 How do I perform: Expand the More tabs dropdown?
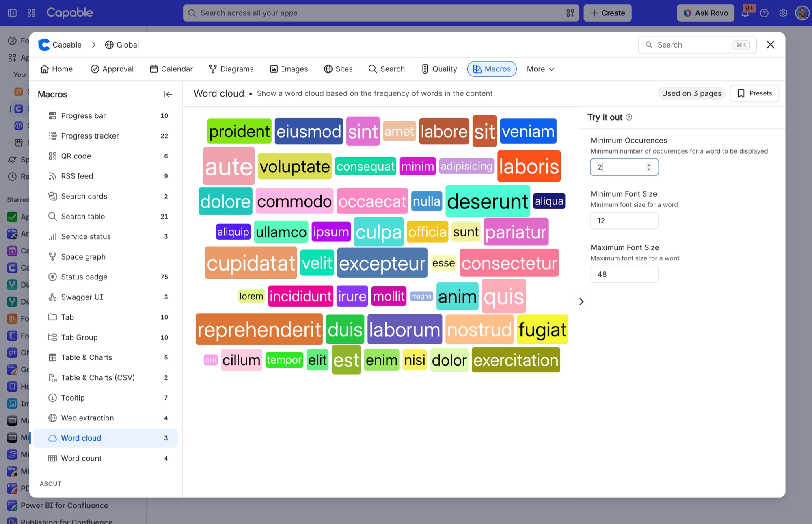(540, 69)
